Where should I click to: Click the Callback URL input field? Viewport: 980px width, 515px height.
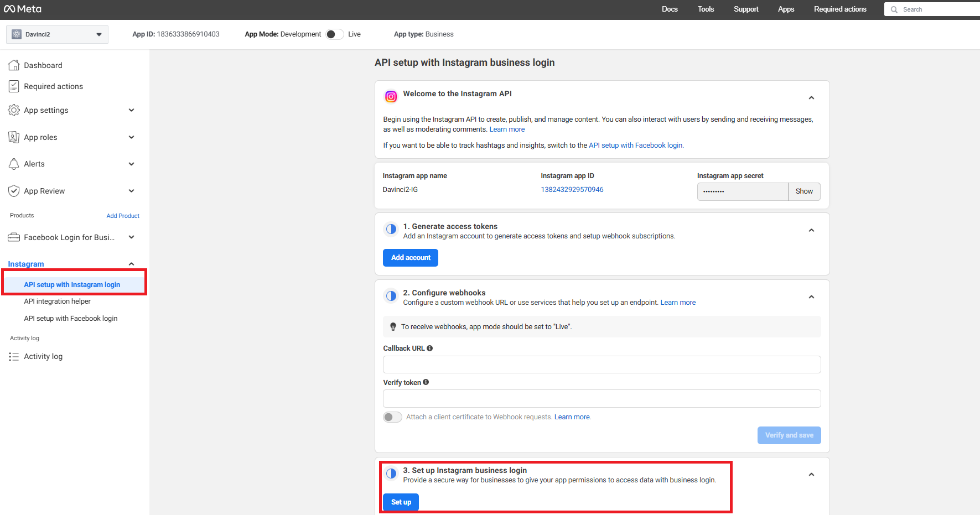(x=602, y=365)
